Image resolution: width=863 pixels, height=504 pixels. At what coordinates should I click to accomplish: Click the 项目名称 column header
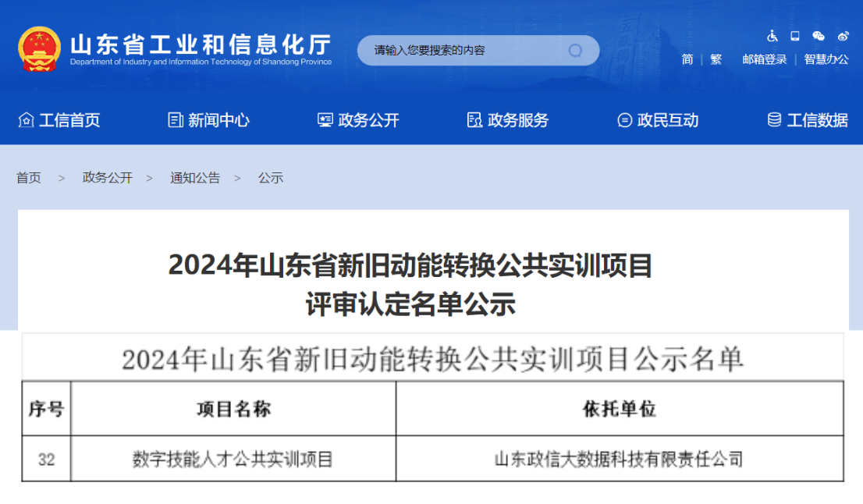[x=233, y=409]
